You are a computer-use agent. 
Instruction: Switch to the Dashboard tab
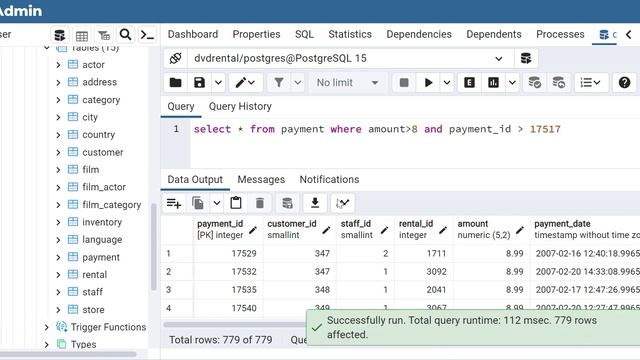(x=193, y=34)
